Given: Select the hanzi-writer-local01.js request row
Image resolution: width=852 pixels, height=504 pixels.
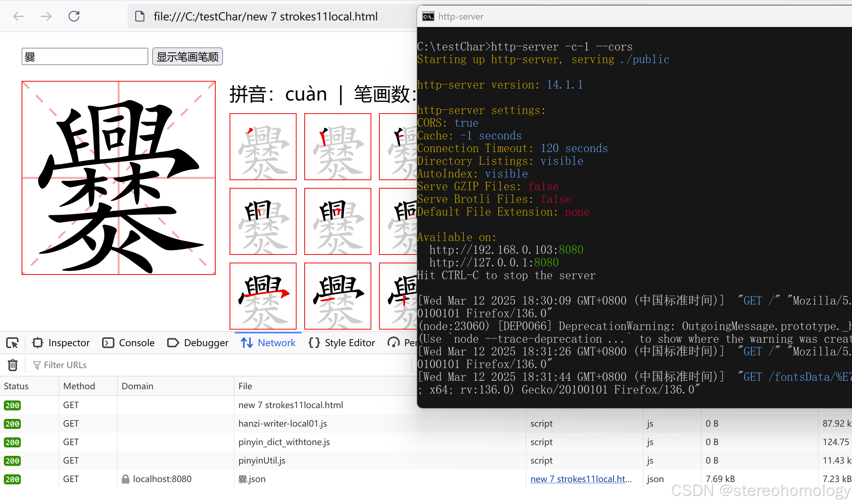Looking at the screenshot, I should [x=283, y=424].
